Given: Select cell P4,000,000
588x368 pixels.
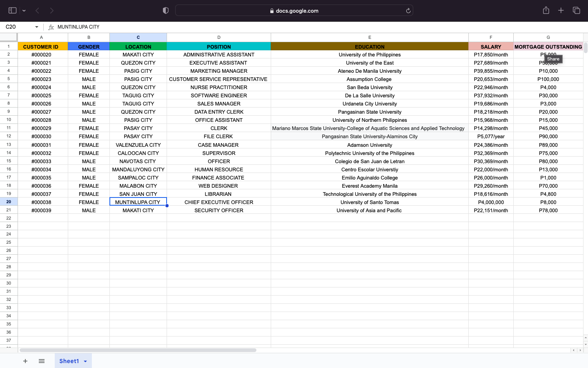Looking at the screenshot, I should [x=491, y=202].
